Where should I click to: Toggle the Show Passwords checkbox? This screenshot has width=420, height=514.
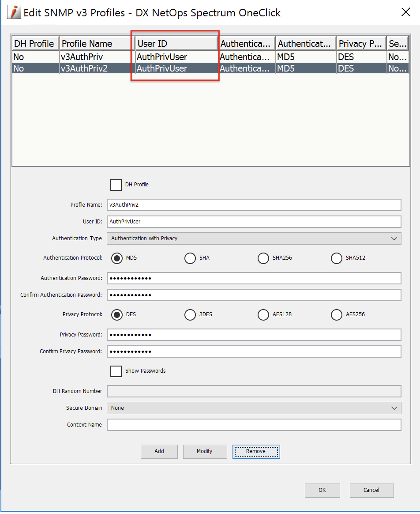pyautogui.click(x=116, y=371)
